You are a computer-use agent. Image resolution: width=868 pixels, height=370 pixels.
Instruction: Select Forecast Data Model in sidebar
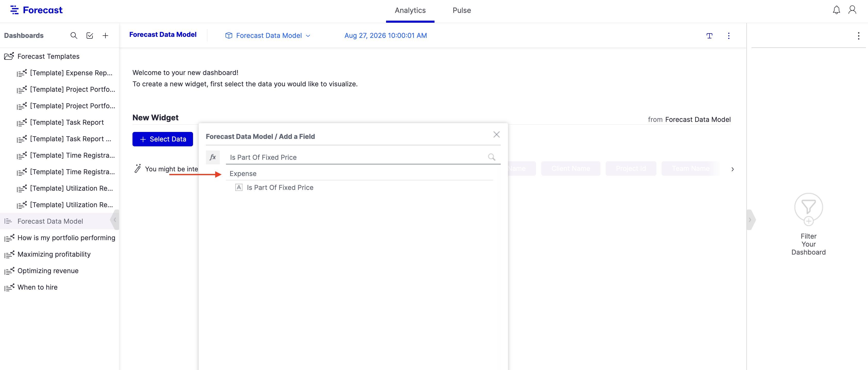(50, 221)
